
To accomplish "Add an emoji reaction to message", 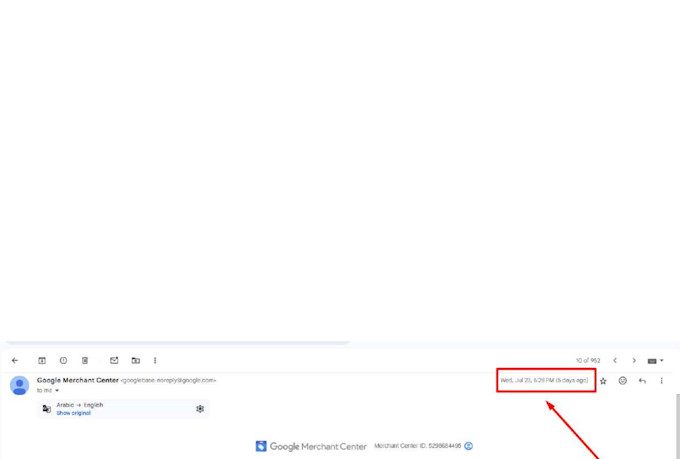I will [623, 381].
